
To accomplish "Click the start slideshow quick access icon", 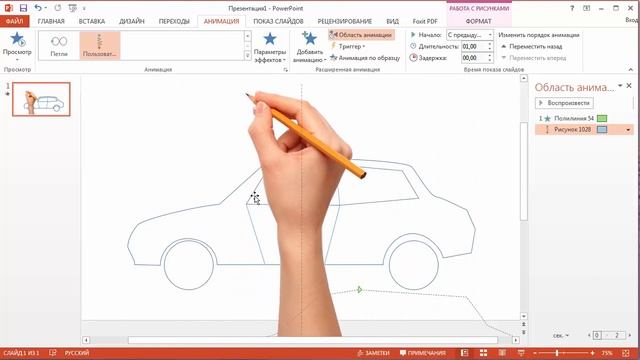I will 73,8.
